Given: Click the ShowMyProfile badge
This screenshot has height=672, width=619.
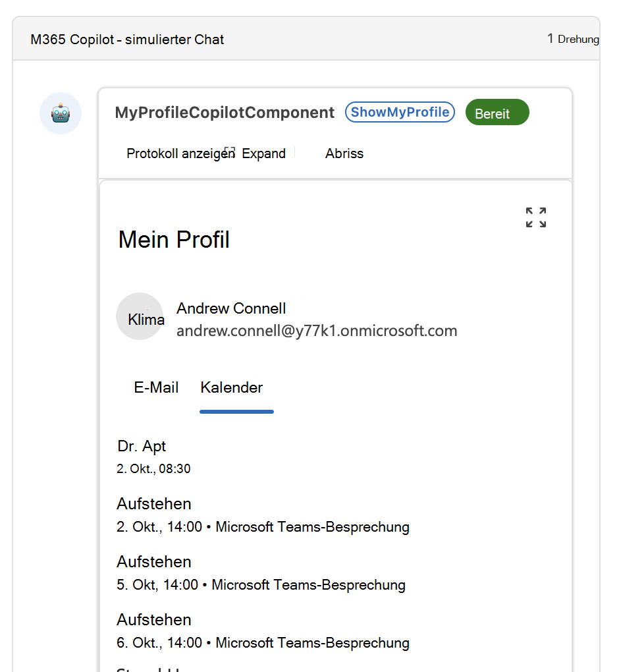Looking at the screenshot, I should point(400,112).
